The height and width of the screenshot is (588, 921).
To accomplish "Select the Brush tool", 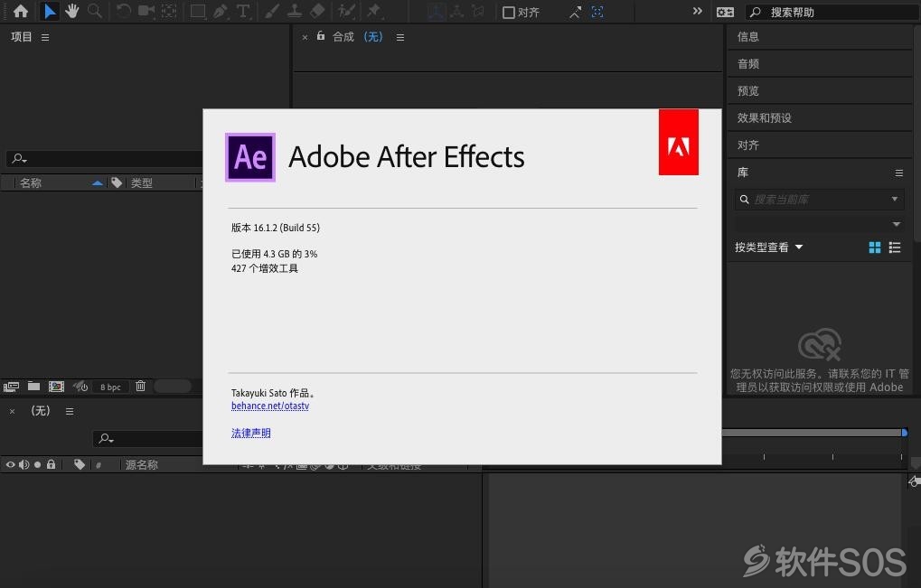I will click(x=271, y=11).
